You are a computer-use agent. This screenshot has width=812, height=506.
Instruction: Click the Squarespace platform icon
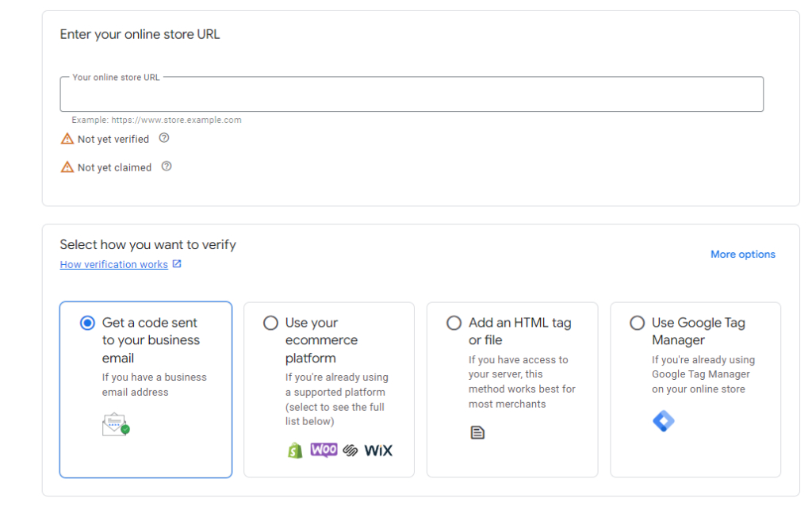349,450
